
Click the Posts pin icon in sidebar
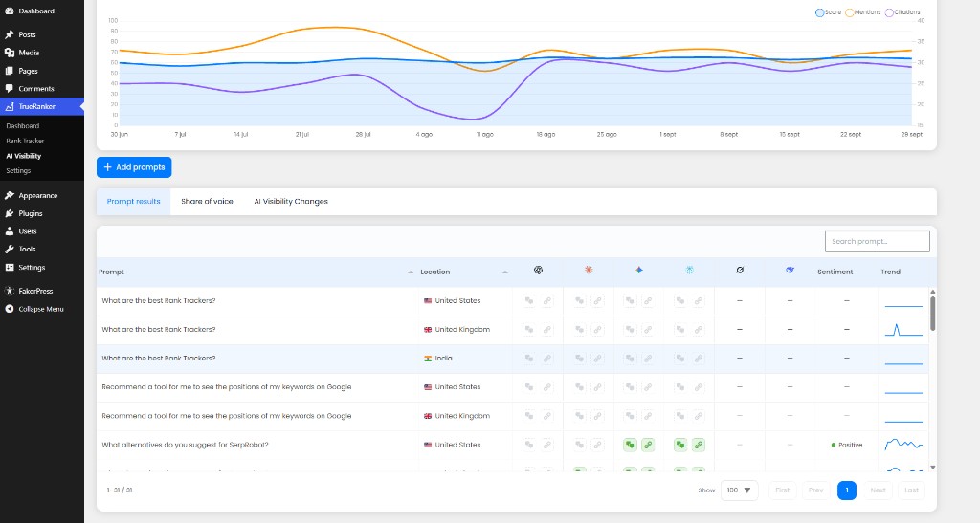(x=10, y=35)
